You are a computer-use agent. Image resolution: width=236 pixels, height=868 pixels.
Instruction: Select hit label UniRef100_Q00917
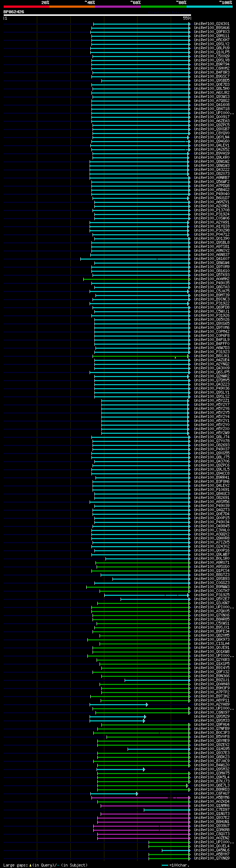tap(212, 117)
